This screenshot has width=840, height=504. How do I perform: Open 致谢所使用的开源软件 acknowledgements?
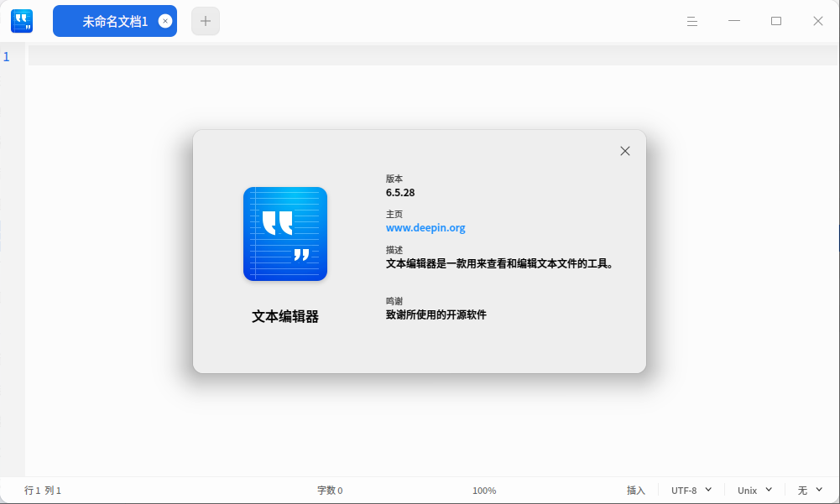[x=436, y=314]
